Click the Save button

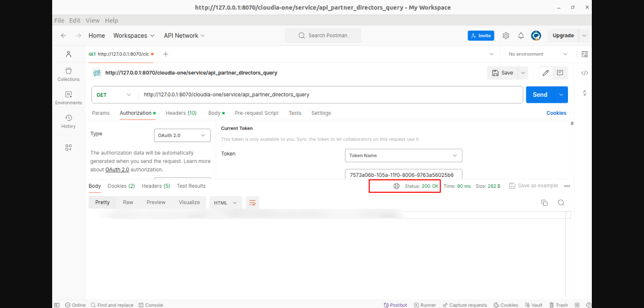(x=502, y=73)
